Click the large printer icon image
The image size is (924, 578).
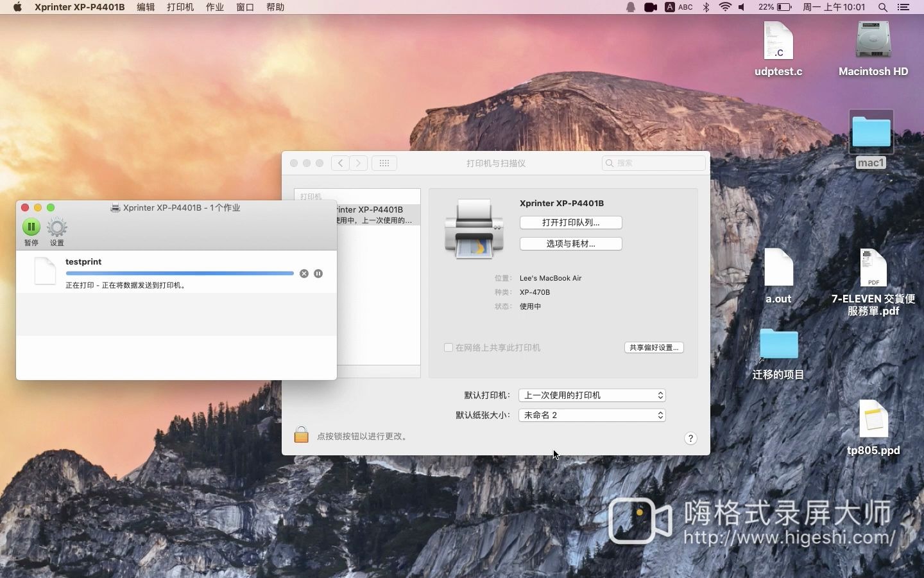[x=474, y=229]
